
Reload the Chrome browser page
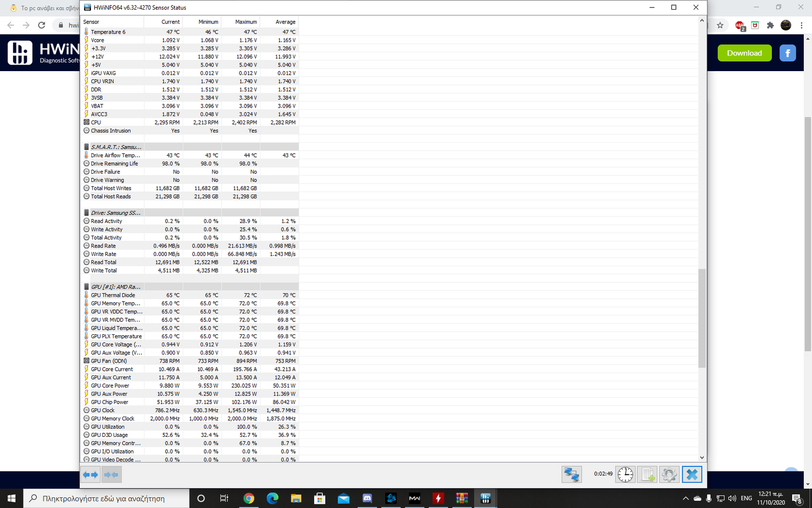42,25
